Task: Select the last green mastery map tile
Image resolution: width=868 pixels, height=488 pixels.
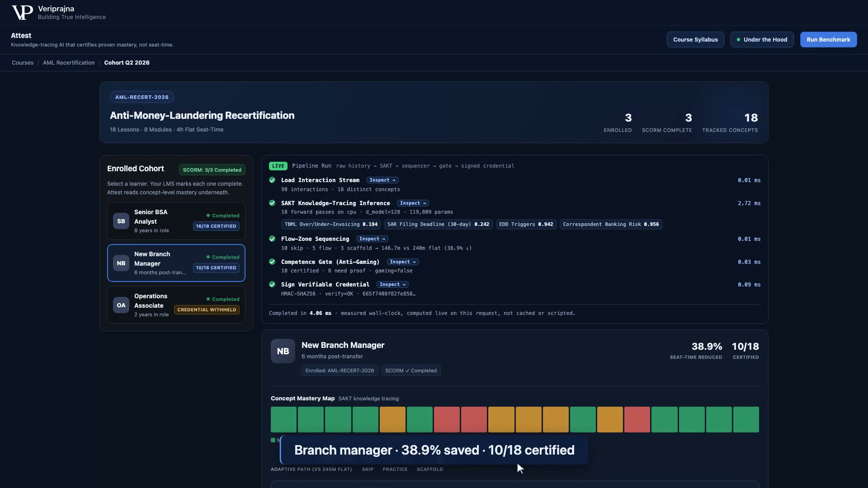Action: (746, 419)
